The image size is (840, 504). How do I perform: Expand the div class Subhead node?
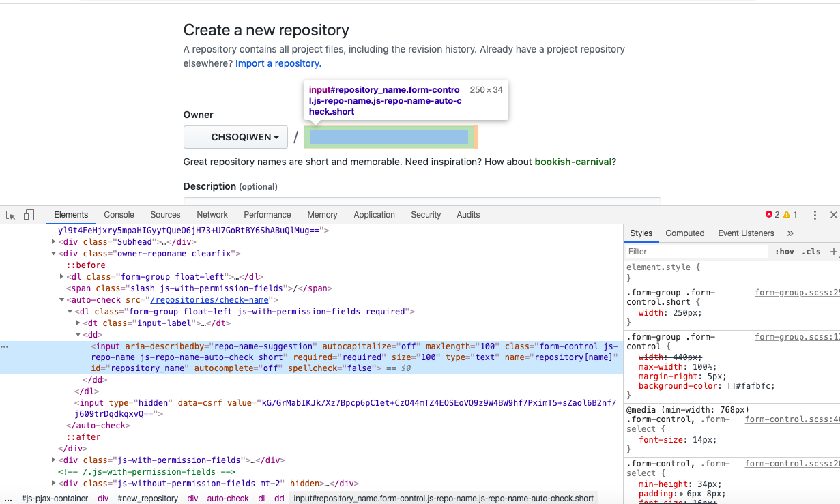tap(54, 242)
